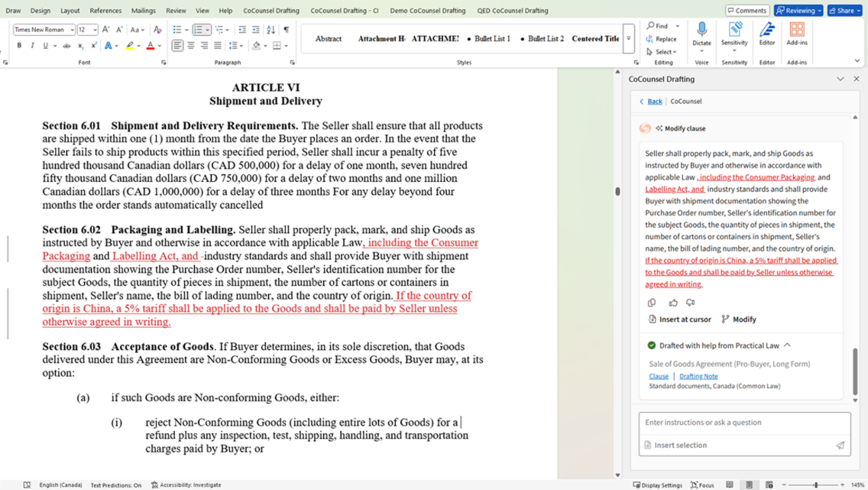The height and width of the screenshot is (490, 868).
Task: Decrease paragraph indent
Action: [x=242, y=29]
